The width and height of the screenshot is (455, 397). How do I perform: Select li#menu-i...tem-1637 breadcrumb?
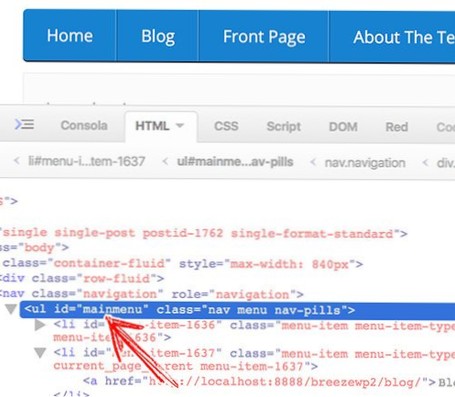pos(87,161)
